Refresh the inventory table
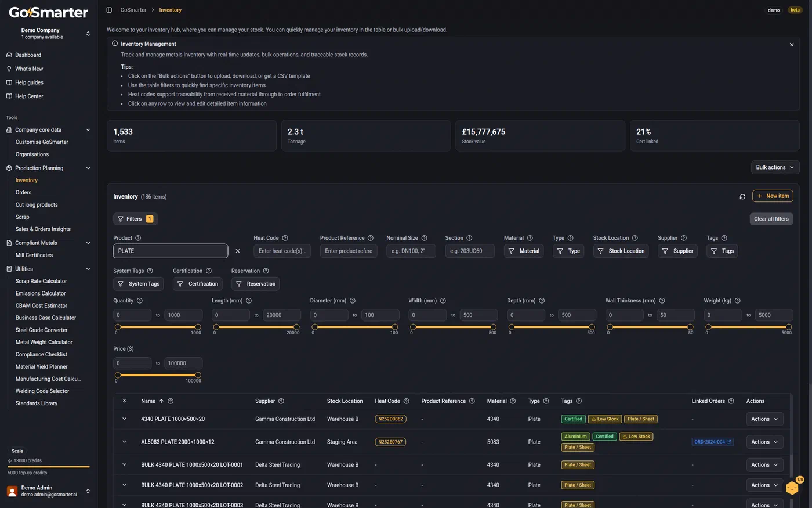Viewport: 812px width, 508px height. pos(742,197)
